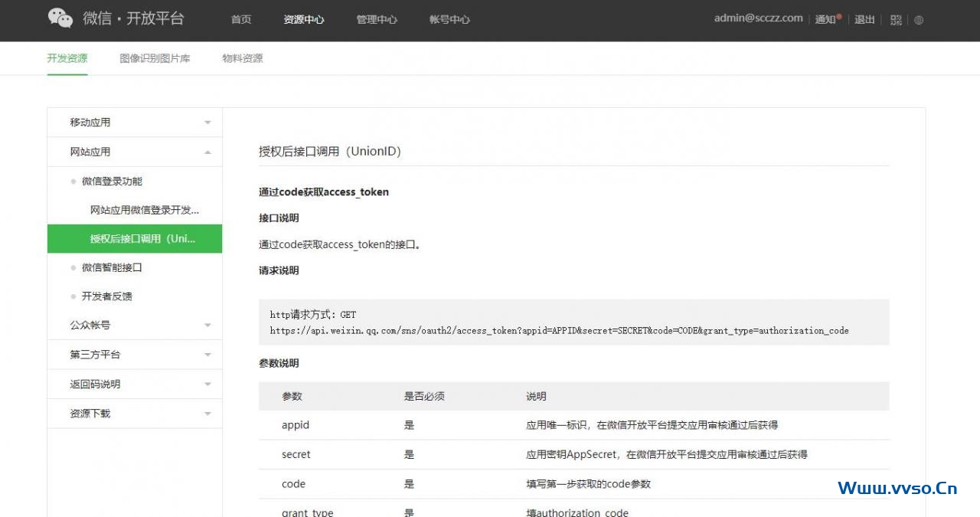Collapse the 网站应用 section arrow

[x=207, y=152]
